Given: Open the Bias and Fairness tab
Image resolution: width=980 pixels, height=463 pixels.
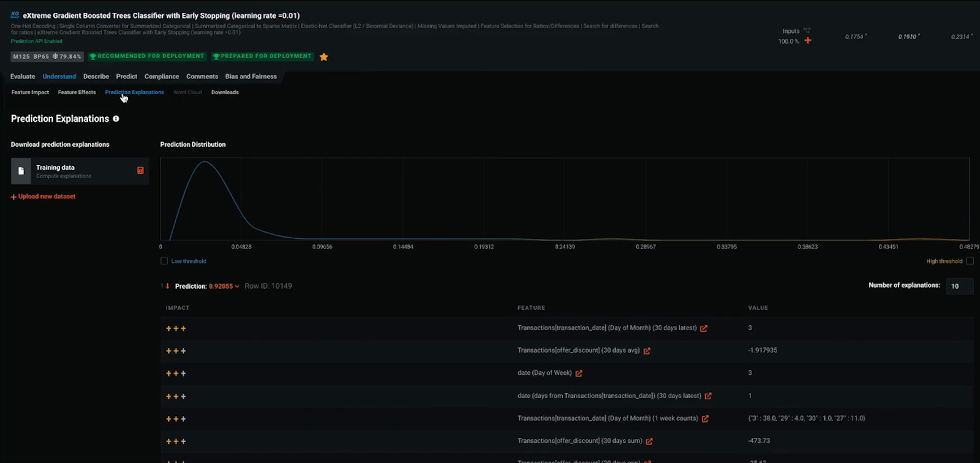Looking at the screenshot, I should click(251, 77).
